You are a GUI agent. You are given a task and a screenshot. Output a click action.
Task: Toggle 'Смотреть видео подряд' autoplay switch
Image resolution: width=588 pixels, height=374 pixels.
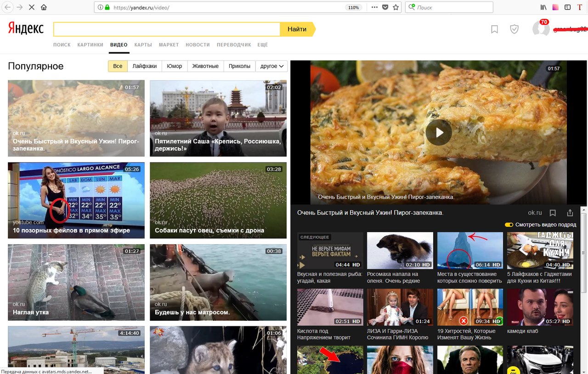(x=509, y=225)
